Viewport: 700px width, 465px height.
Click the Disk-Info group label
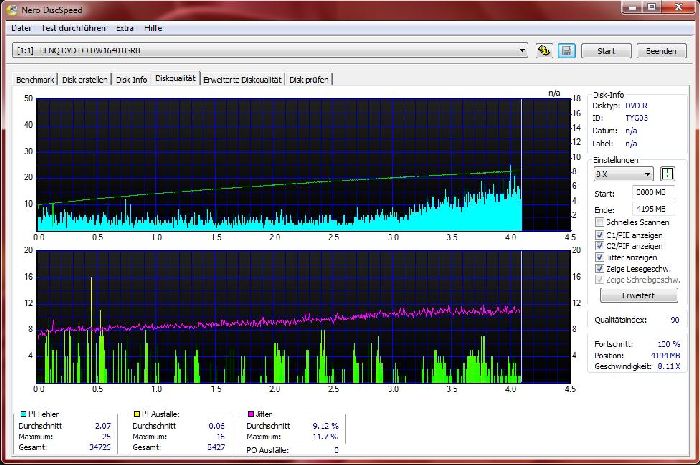[608, 95]
